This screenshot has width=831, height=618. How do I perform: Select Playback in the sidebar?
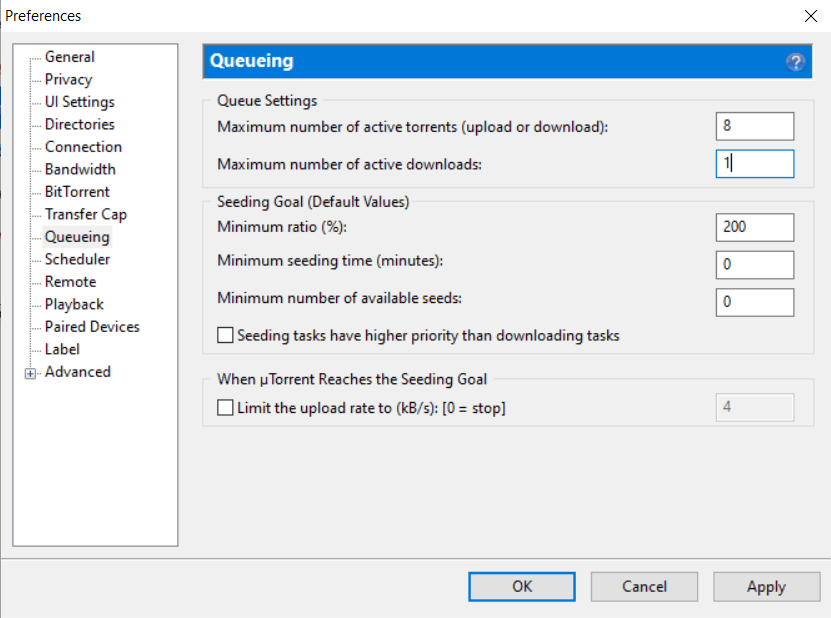(74, 304)
